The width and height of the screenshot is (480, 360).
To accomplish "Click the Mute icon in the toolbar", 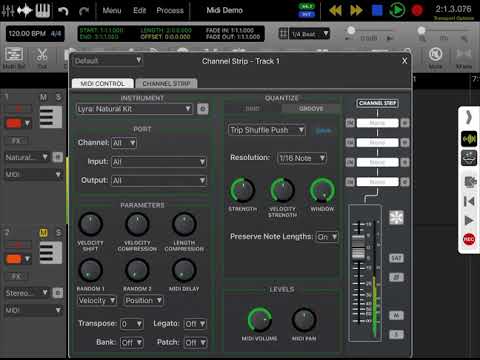I will pyautogui.click(x=435, y=58).
